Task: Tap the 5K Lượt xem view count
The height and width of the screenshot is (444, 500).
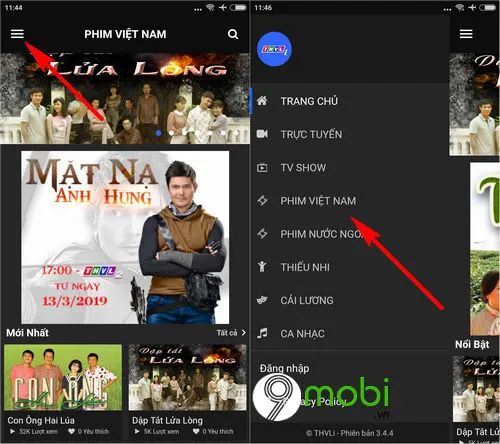Action: click(161, 431)
